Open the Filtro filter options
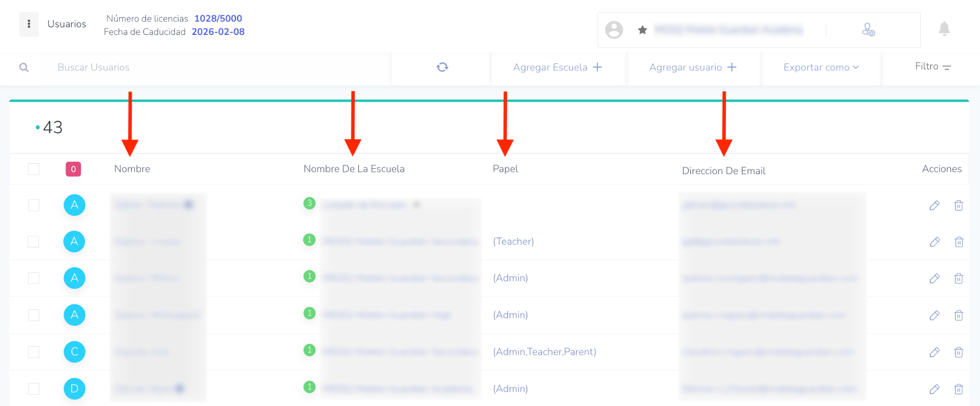The image size is (980, 406). [x=932, y=67]
